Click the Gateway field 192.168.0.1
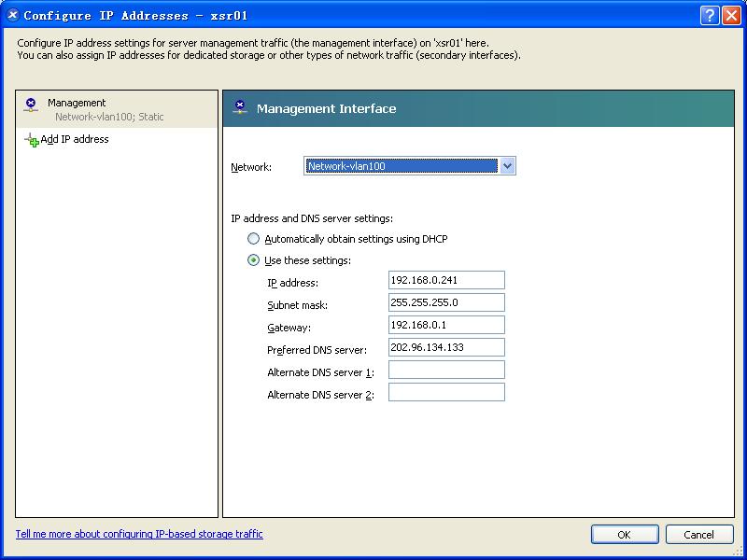The image size is (747, 560). (x=446, y=325)
